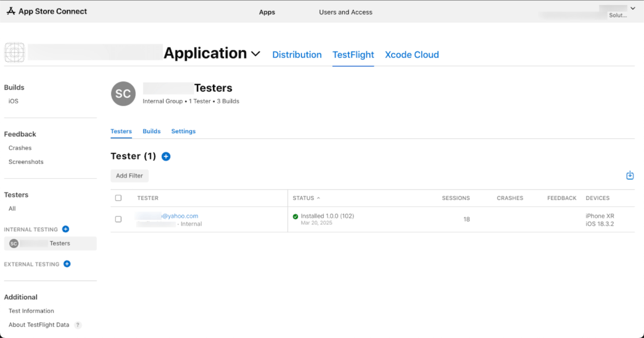Viewport: 644px width, 338px height.
Task: Toggle the select-all testers checkbox
Action: (118, 198)
